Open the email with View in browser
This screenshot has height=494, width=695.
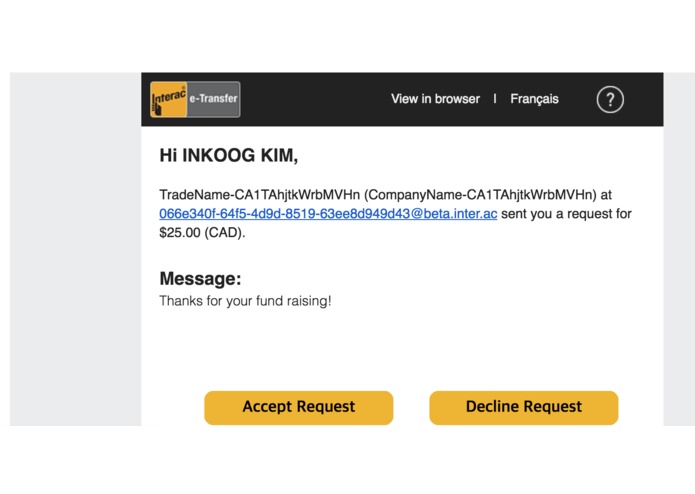[435, 99]
